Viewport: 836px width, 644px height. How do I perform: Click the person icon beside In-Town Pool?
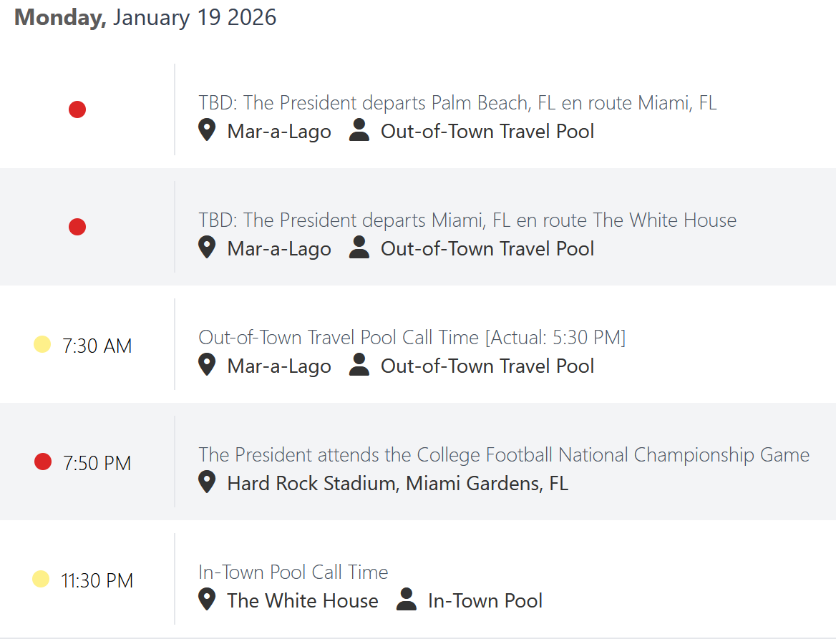click(x=407, y=600)
